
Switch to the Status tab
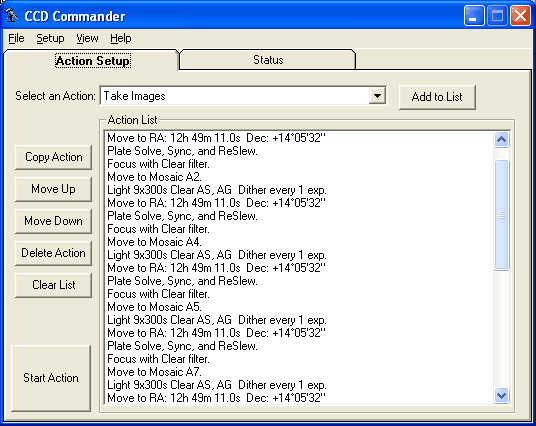(268, 60)
